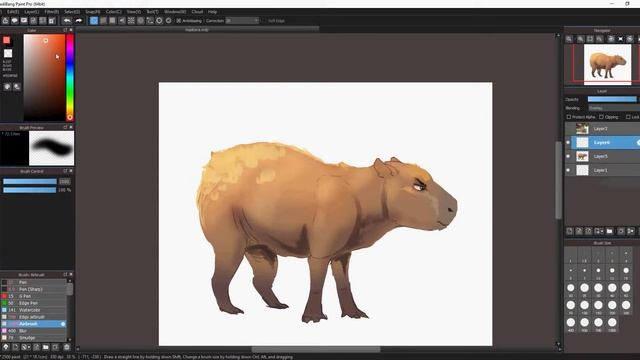This screenshot has height=360, width=640.
Task: Toggle visibility of Layer5
Action: tap(568, 156)
